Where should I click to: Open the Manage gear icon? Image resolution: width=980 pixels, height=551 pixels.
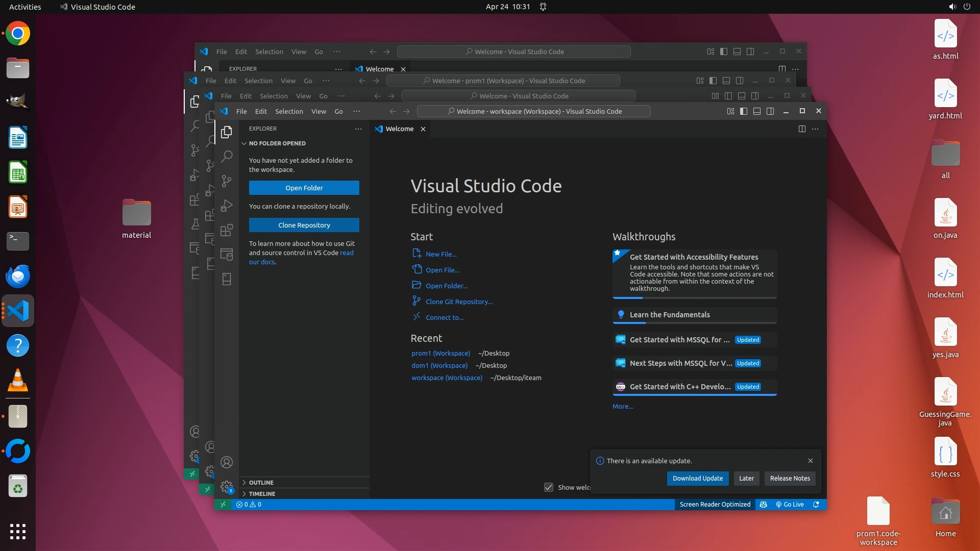click(x=227, y=487)
